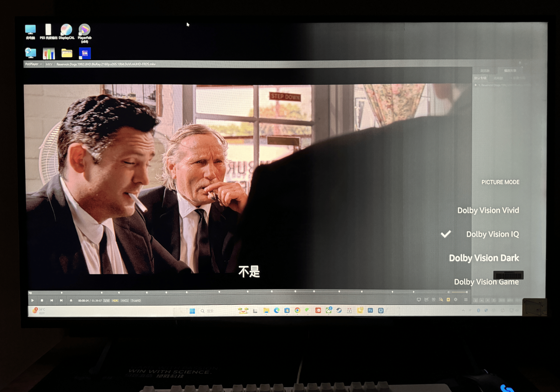Select Dolby Vision Vivid picture mode
The image size is (560, 392).
[x=488, y=210]
